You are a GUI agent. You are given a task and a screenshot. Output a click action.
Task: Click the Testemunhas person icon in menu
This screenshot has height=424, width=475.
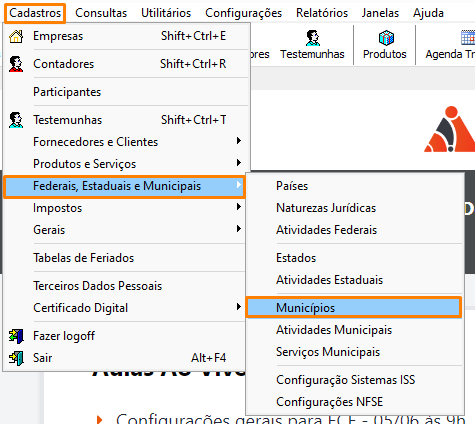coord(16,120)
